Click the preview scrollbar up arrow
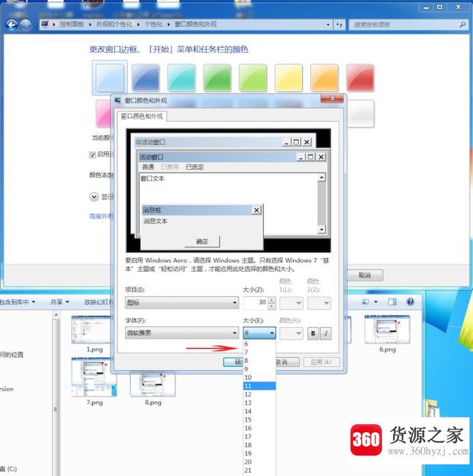Viewport: 473px width, 476px height. click(x=321, y=178)
